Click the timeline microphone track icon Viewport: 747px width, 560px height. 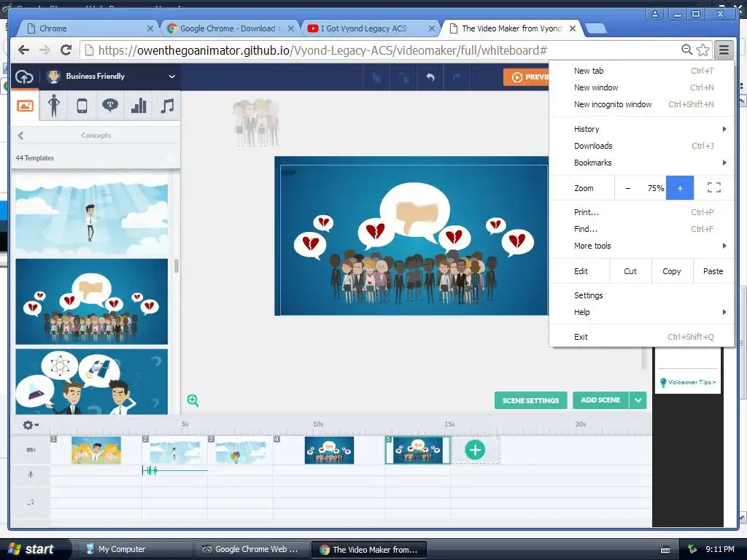(x=31, y=474)
